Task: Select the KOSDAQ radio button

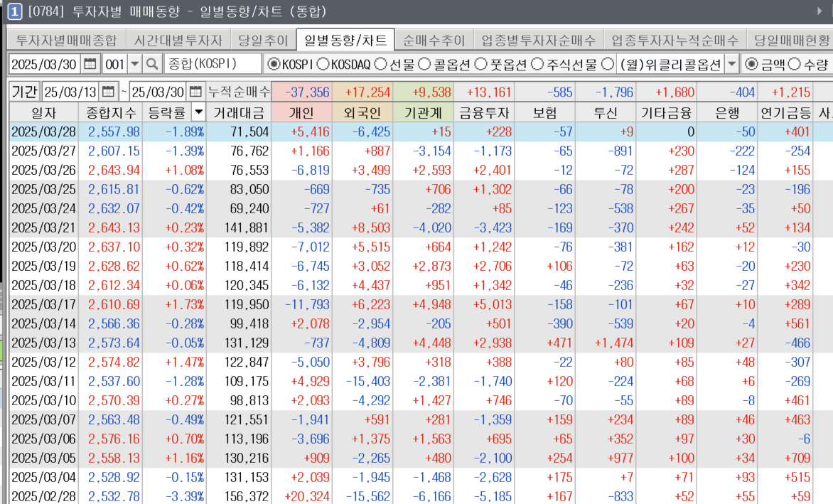Action: 323,65
